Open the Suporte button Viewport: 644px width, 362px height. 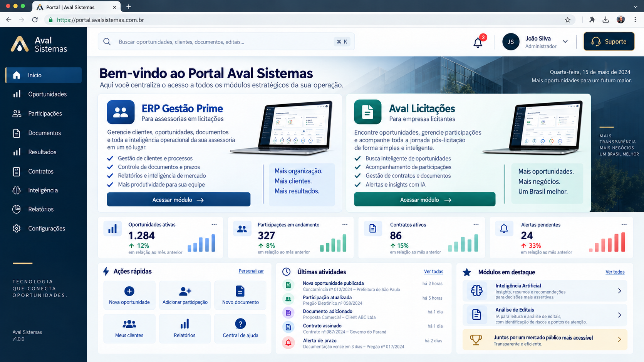click(x=609, y=42)
